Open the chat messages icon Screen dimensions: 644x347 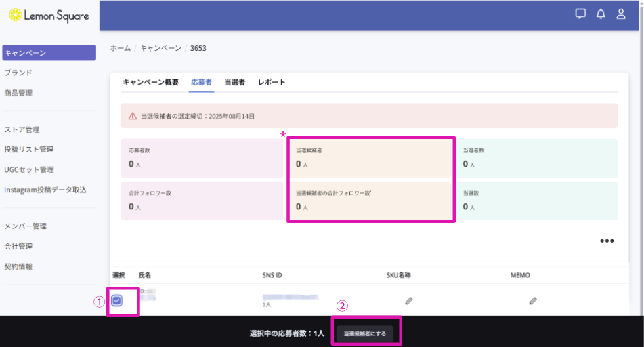tap(580, 14)
